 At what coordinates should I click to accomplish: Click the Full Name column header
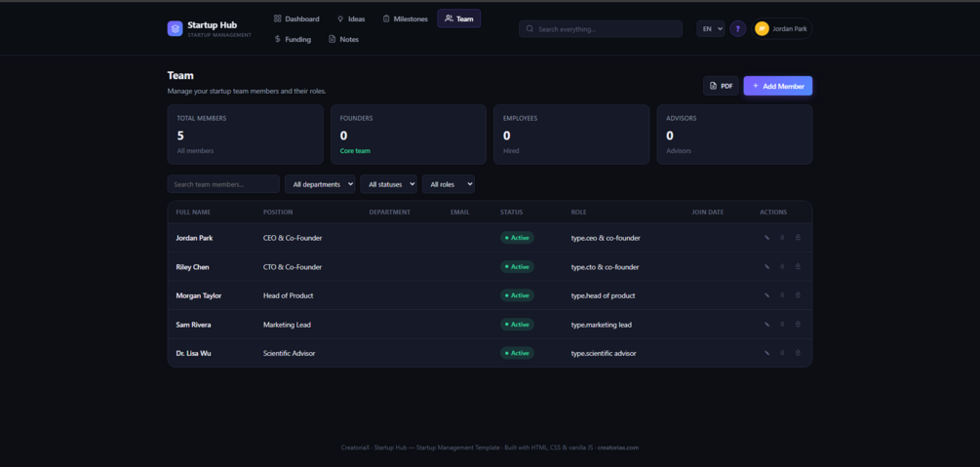193,213
